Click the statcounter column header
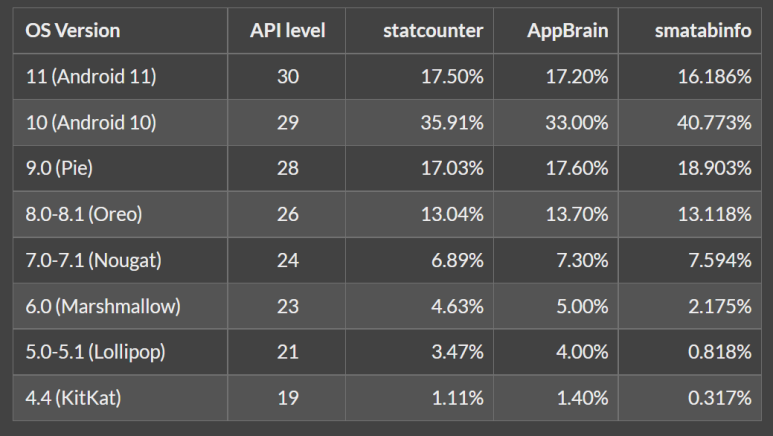 tap(433, 31)
